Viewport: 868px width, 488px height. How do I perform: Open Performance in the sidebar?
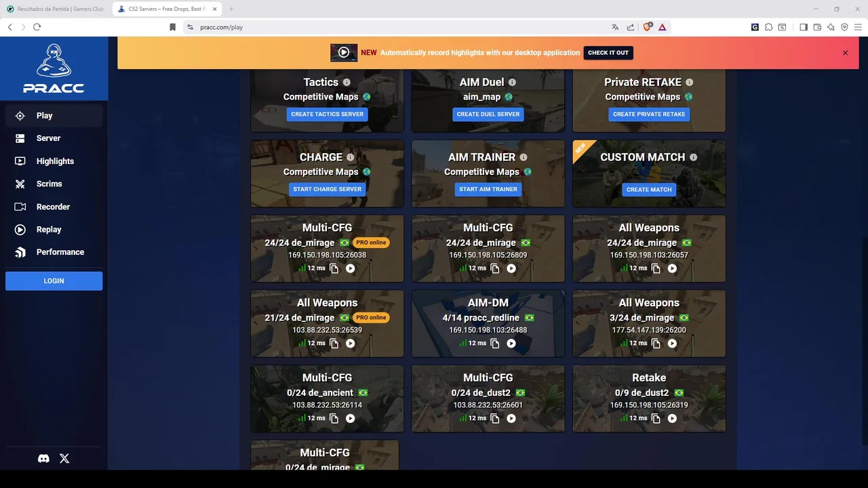[54, 252]
